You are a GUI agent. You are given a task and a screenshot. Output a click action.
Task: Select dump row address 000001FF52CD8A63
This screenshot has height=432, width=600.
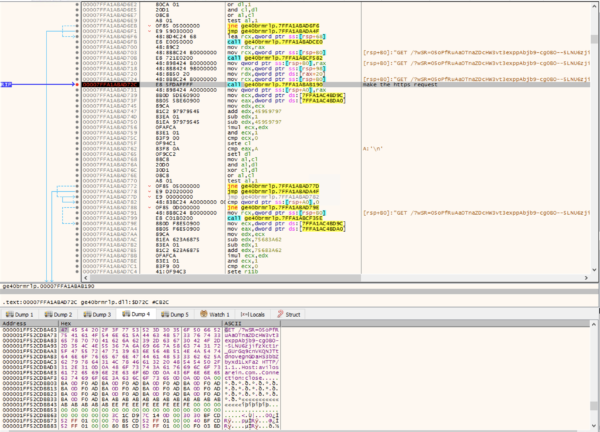coord(29,330)
